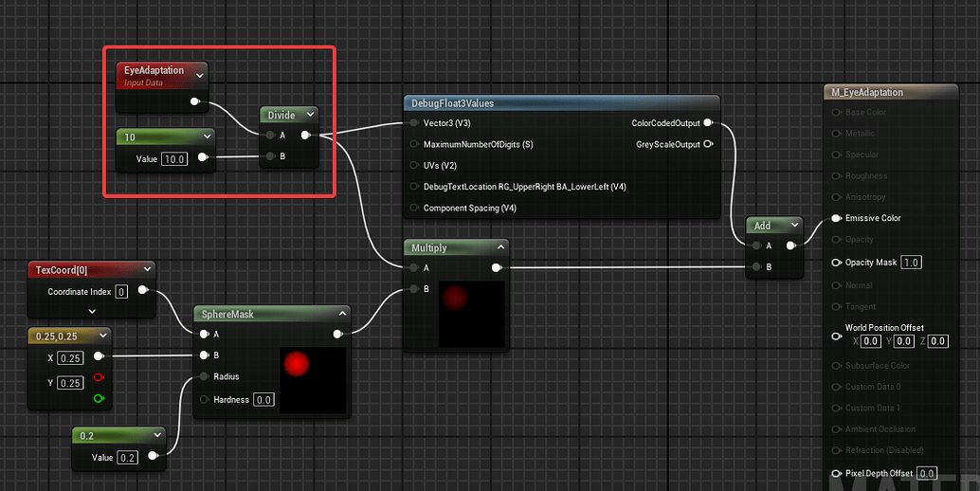Click the Opacity Mask input pin
The width and height of the screenshot is (980, 491).
coord(836,263)
